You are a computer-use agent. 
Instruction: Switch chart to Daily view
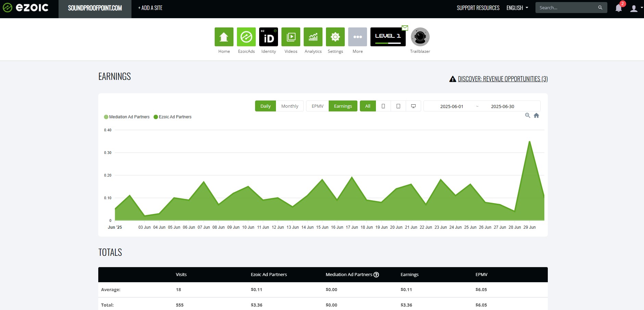[x=265, y=106]
